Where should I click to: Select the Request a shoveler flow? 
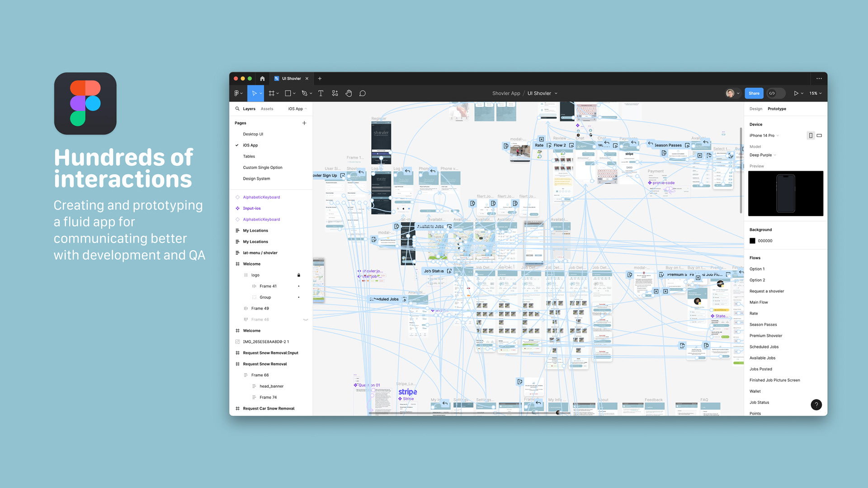pyautogui.click(x=767, y=291)
